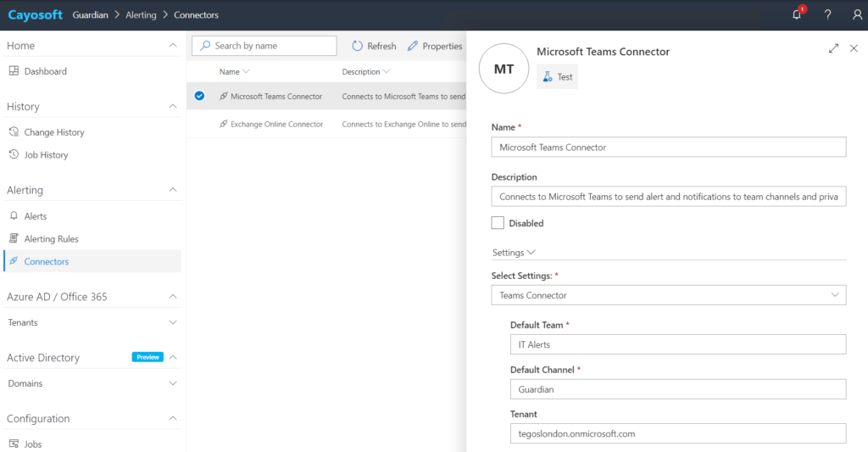Go to Dashboard
The image size is (868, 452).
click(x=46, y=71)
